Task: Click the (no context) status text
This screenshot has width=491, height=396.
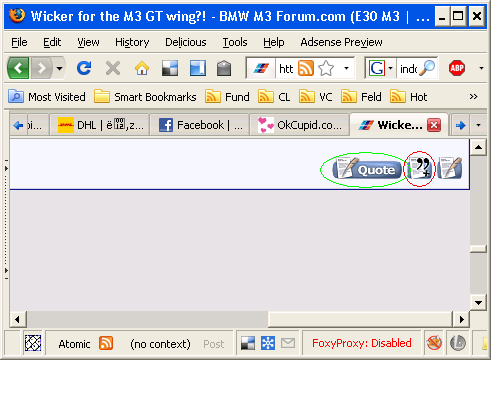Action: (160, 344)
